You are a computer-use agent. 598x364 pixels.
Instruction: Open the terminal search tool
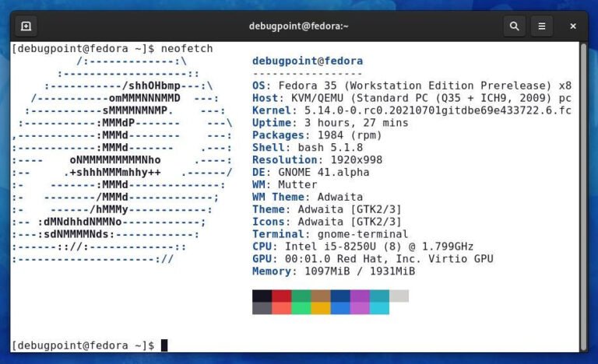tap(514, 26)
